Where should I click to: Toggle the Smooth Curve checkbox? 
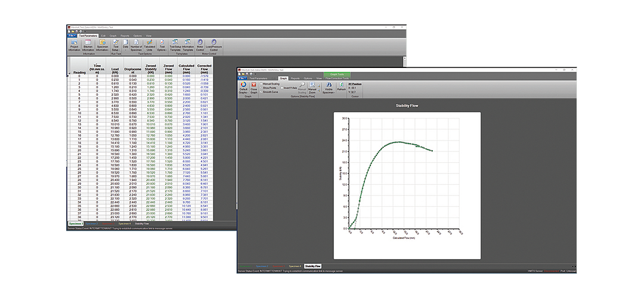click(x=261, y=92)
